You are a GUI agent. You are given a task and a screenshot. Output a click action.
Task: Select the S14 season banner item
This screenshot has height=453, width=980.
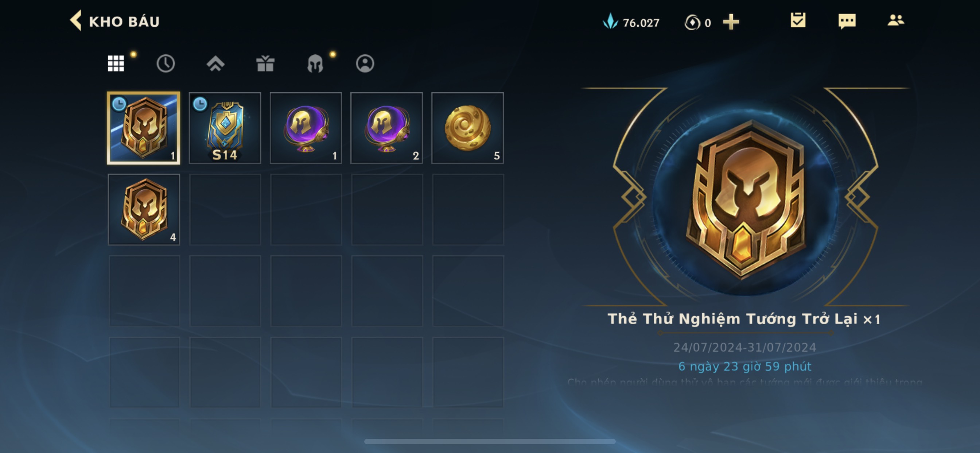tap(225, 128)
